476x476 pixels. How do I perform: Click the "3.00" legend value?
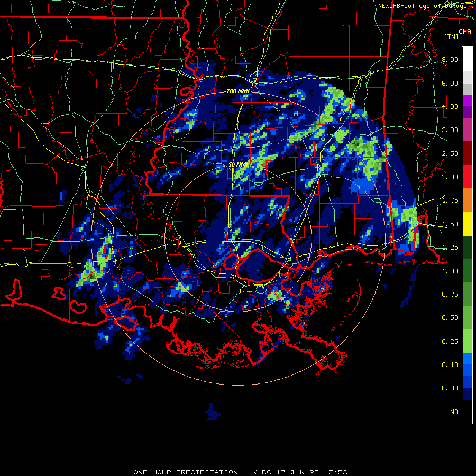click(450, 130)
